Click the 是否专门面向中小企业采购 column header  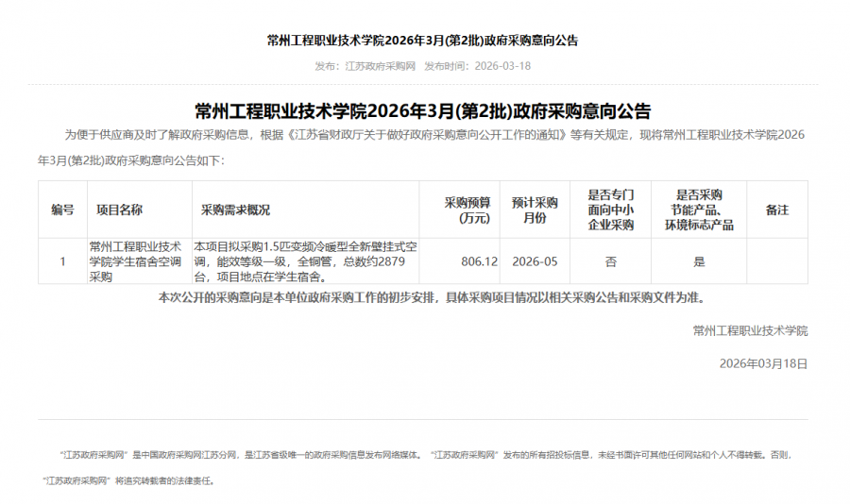coord(610,210)
